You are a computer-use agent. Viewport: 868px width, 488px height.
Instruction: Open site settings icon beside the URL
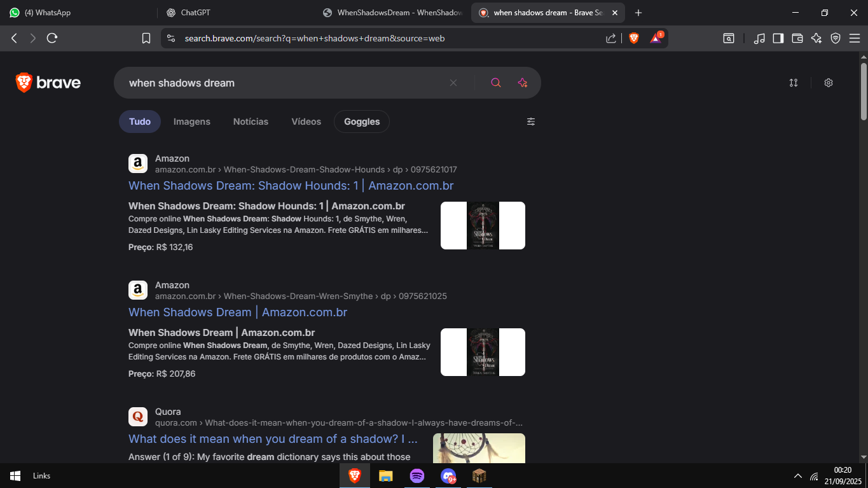click(x=170, y=38)
